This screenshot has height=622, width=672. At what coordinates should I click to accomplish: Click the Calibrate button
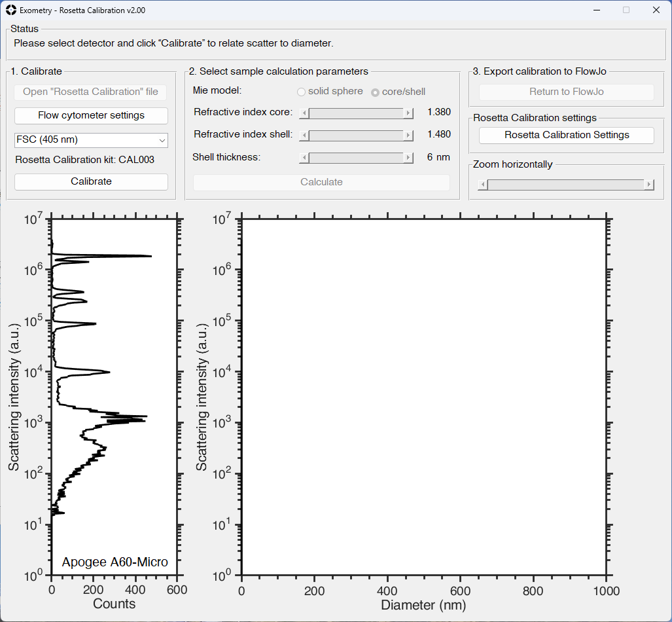91,181
